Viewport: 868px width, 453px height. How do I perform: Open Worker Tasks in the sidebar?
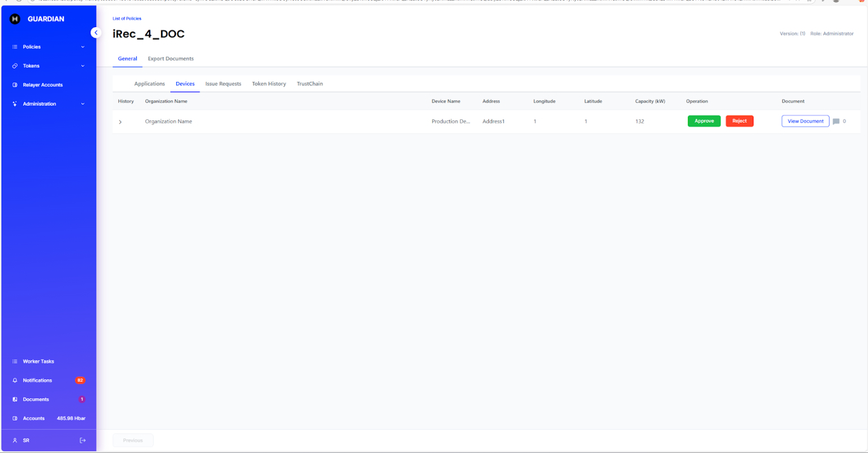click(x=38, y=361)
